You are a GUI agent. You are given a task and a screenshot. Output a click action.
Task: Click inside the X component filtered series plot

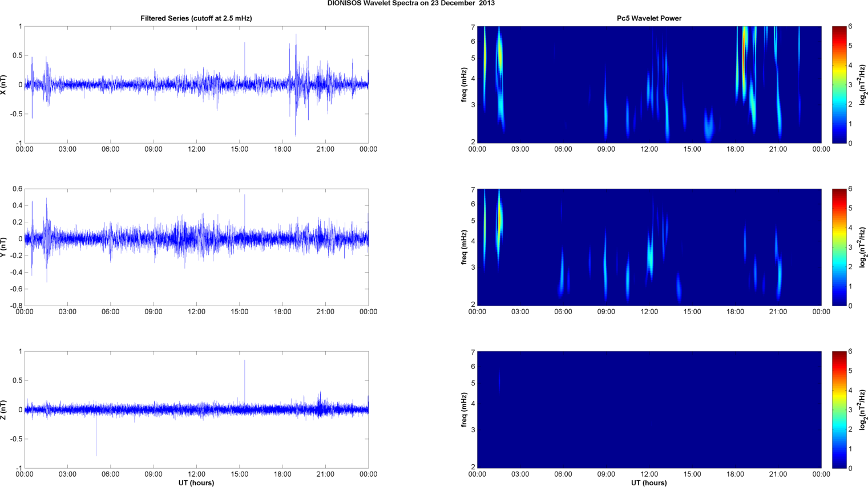[x=196, y=85]
